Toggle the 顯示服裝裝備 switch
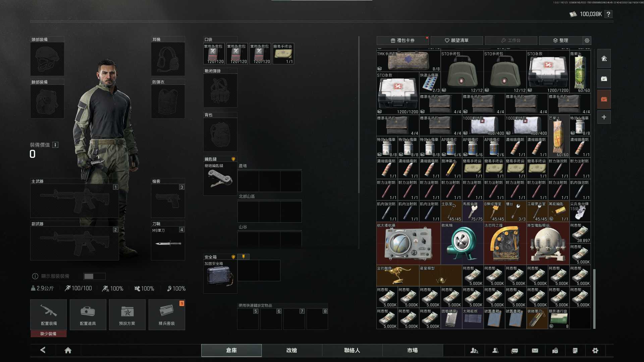644x362 pixels. pyautogui.click(x=94, y=276)
